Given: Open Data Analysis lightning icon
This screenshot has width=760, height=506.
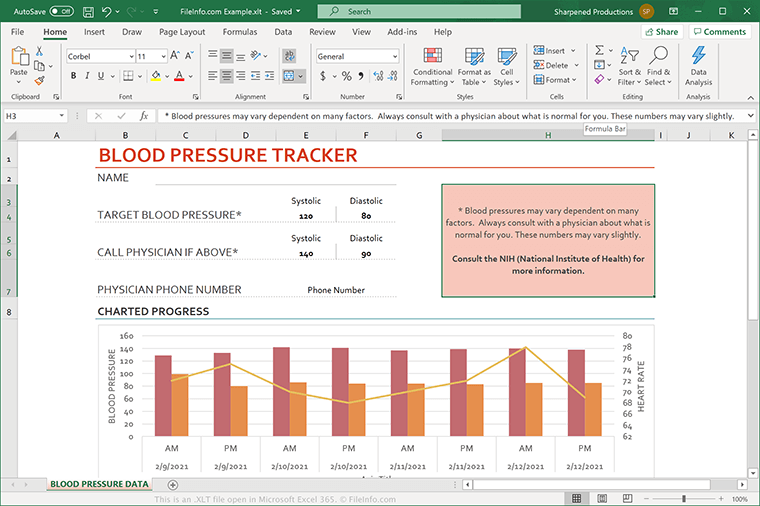Looking at the screenshot, I should point(698,55).
